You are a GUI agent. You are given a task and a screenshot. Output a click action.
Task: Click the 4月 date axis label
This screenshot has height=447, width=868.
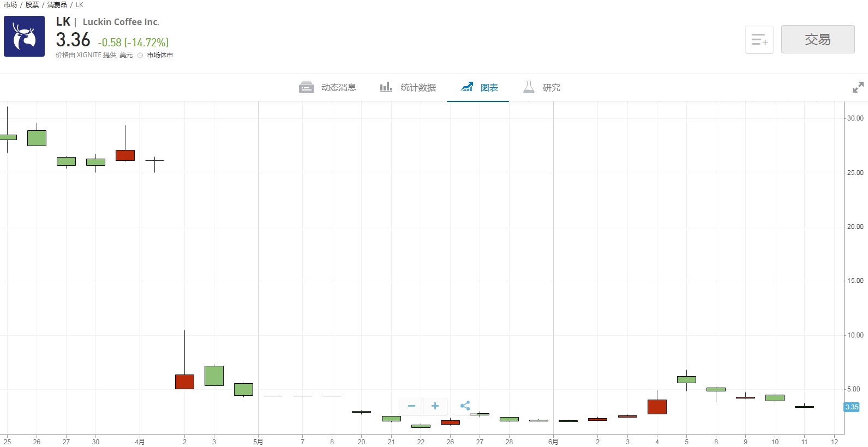point(140,442)
